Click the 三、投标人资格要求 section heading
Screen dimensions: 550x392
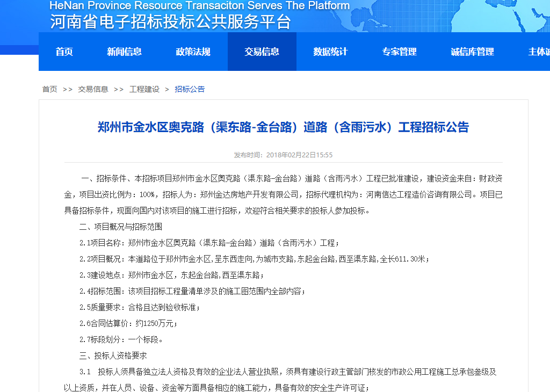coord(113,355)
